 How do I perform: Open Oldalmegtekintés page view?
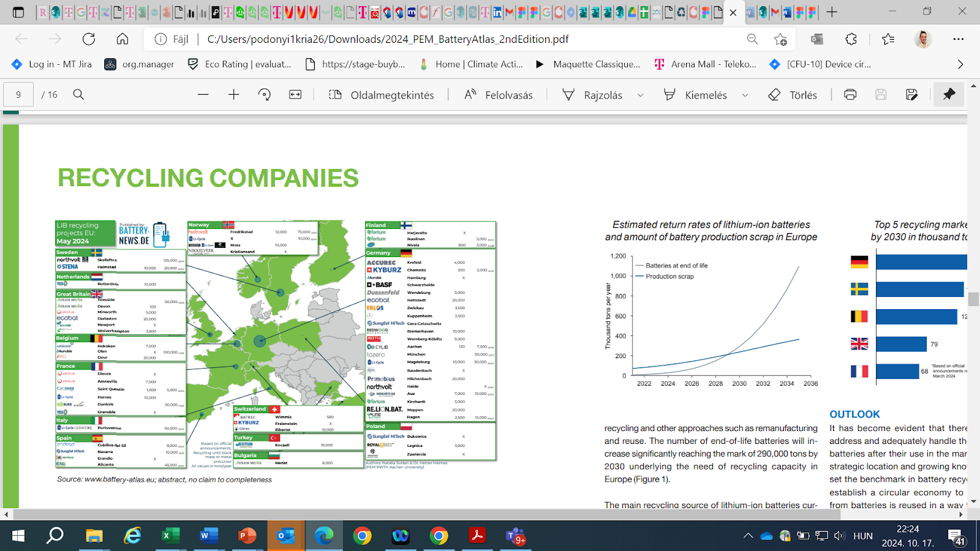point(382,95)
